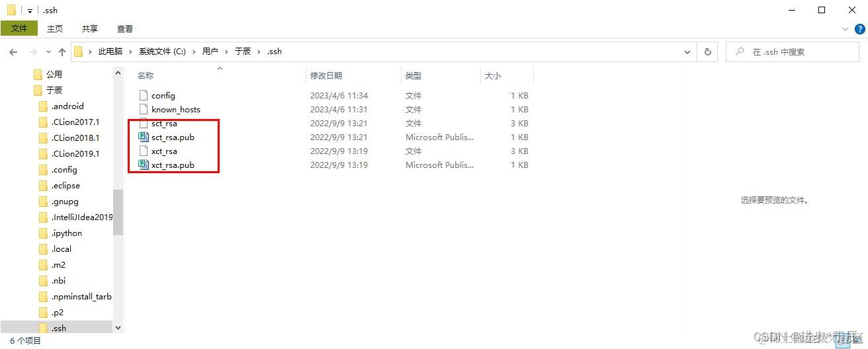Select the 于辰 folder in the tree
Screen dimensions: 868x349
[54, 91]
